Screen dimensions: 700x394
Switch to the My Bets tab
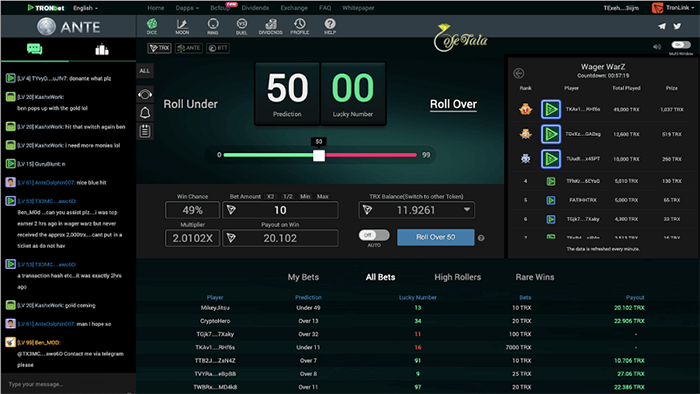pos(303,277)
